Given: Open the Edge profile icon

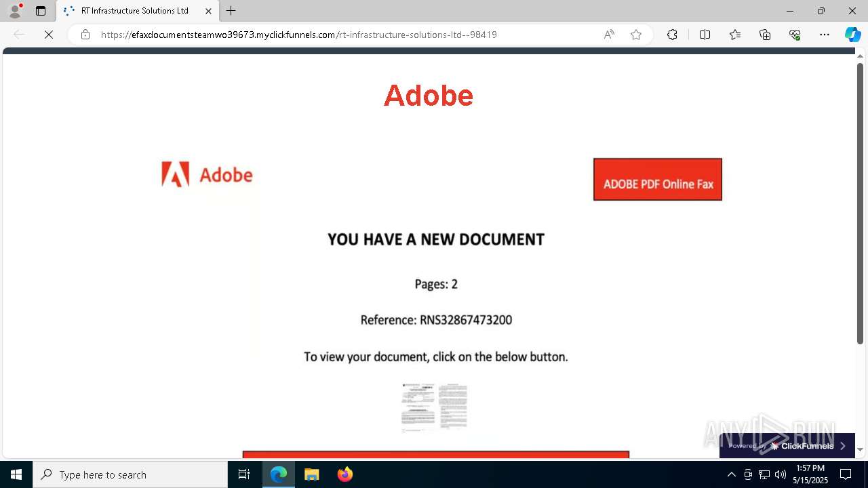Looking at the screenshot, I should pos(15,11).
